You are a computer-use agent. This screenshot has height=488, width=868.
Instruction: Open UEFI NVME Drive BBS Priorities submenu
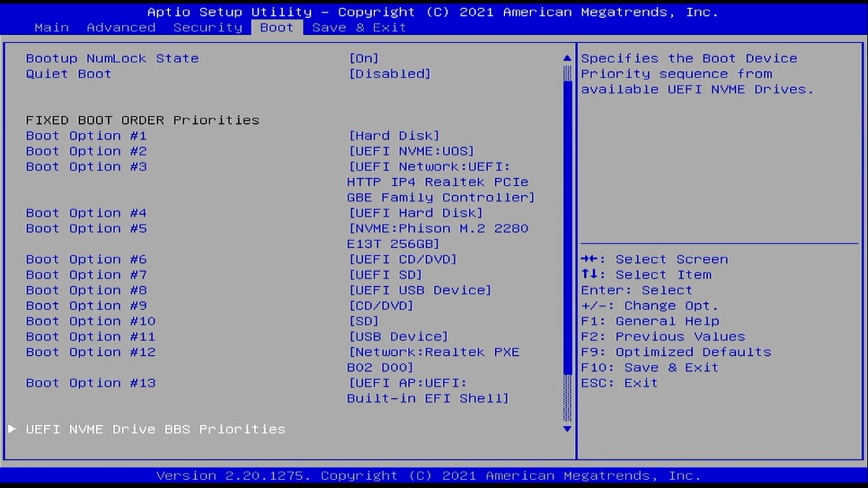pos(155,429)
